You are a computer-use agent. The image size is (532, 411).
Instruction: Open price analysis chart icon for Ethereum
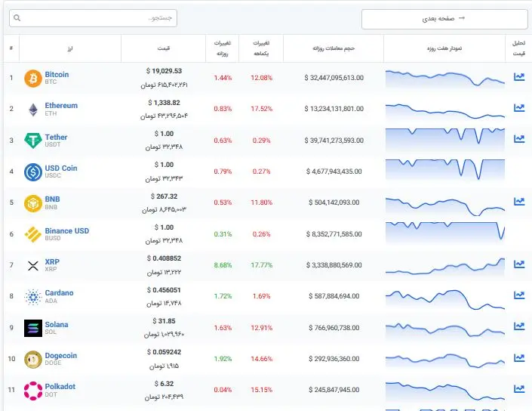519,108
